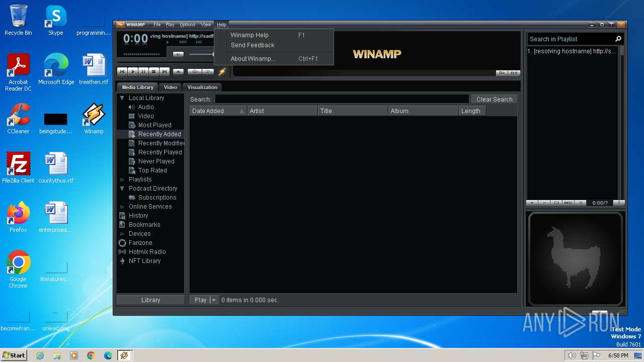Expand the Online Services node
Screen dimensions: 644x362
click(122, 207)
